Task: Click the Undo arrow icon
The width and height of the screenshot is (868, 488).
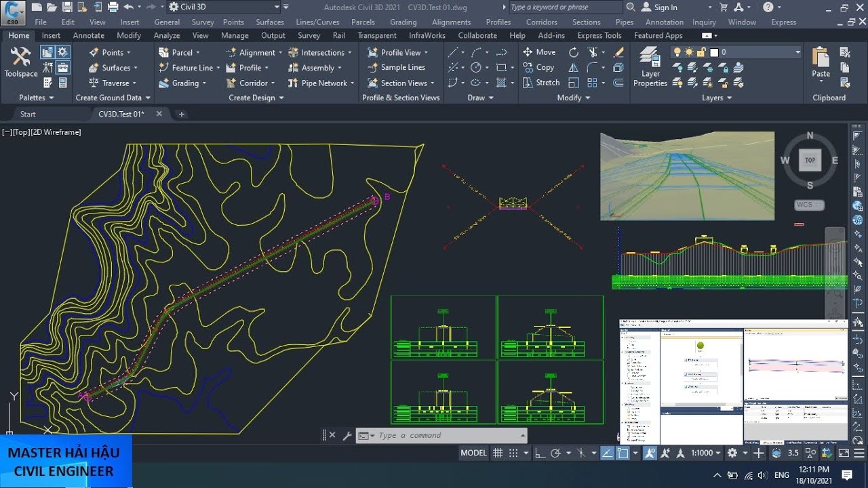Action: coord(128,7)
